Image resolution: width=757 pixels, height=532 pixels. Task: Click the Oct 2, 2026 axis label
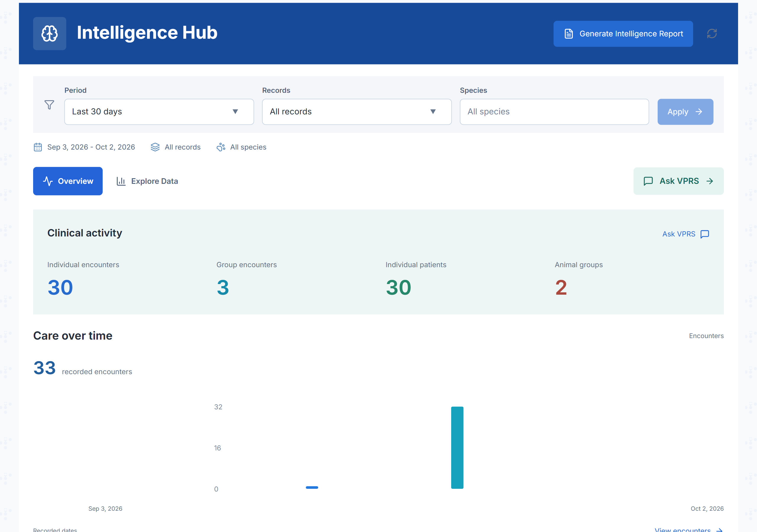tap(707, 509)
